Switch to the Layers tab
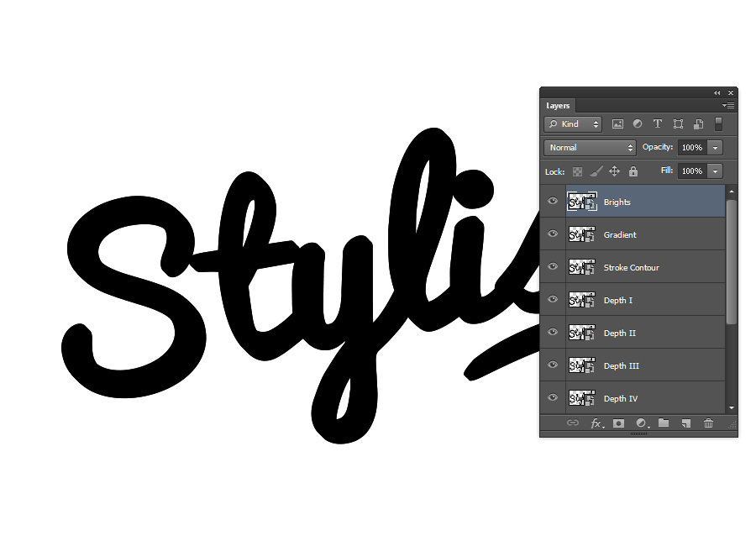 (557, 106)
